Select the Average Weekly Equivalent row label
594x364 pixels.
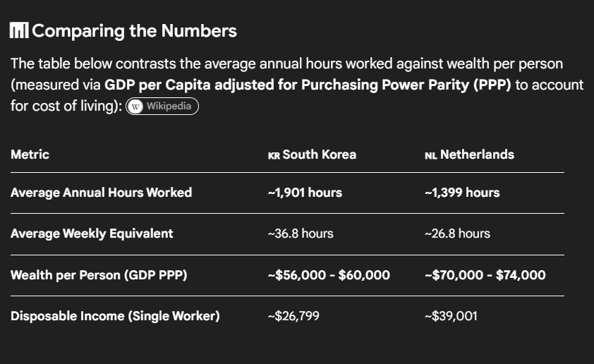[92, 233]
